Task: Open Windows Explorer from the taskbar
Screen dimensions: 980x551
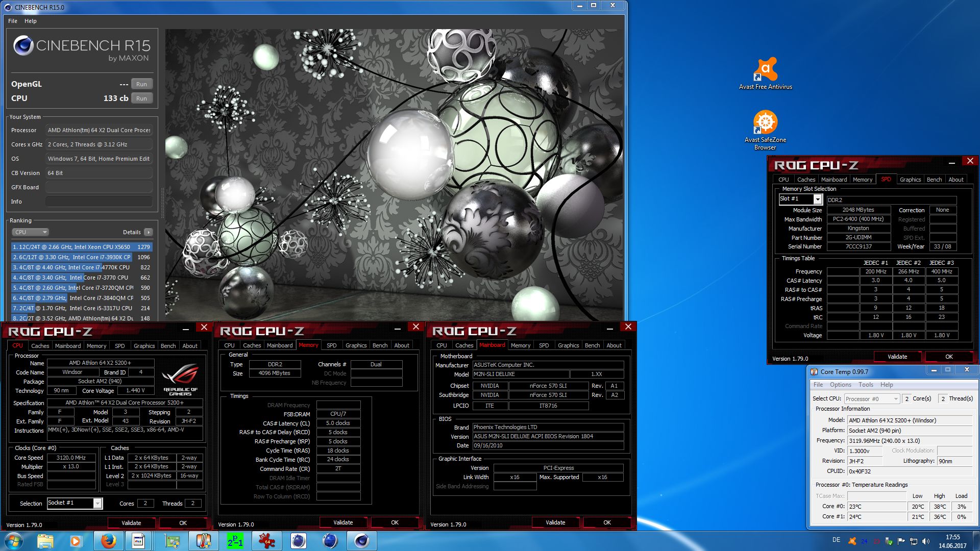Action: [x=45, y=541]
